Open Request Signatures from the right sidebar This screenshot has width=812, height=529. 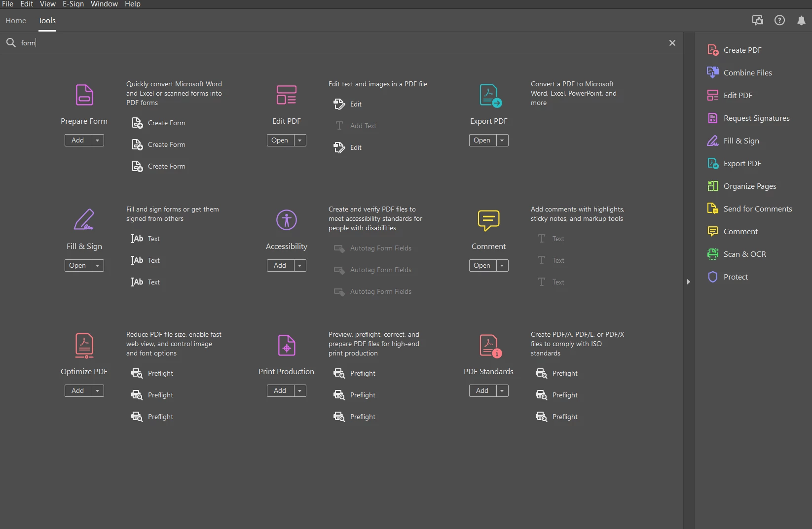click(749, 118)
